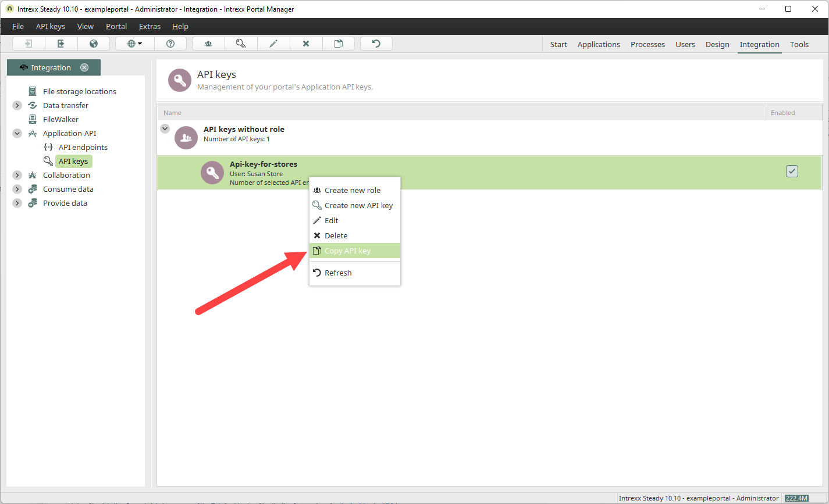This screenshot has height=504, width=829.
Task: Click the Collaboration tree icon
Action: (x=33, y=175)
